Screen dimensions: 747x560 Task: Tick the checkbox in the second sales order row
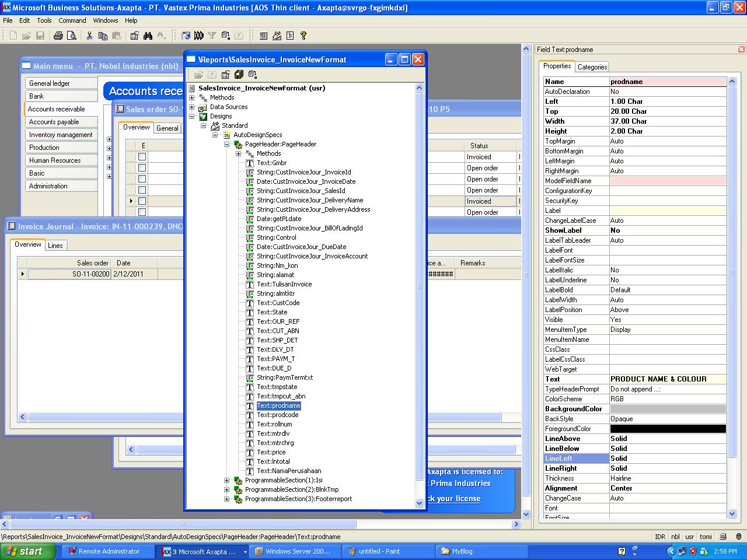(142, 168)
